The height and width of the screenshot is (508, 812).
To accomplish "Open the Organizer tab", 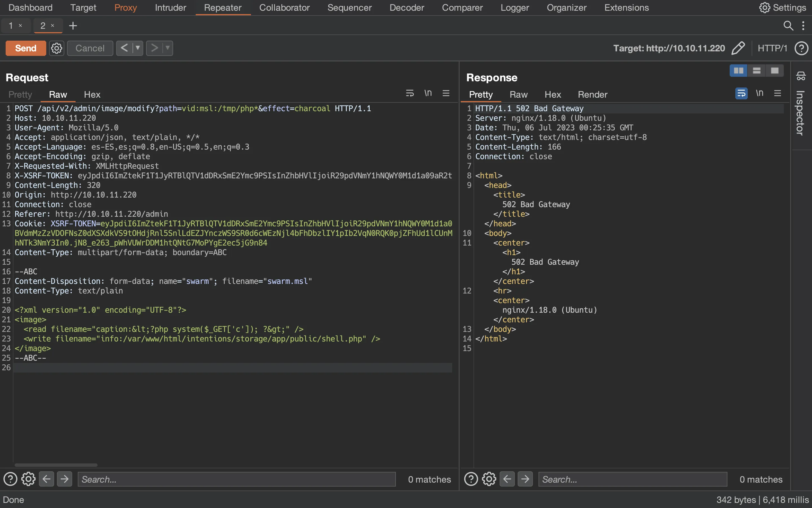I will [x=566, y=7].
